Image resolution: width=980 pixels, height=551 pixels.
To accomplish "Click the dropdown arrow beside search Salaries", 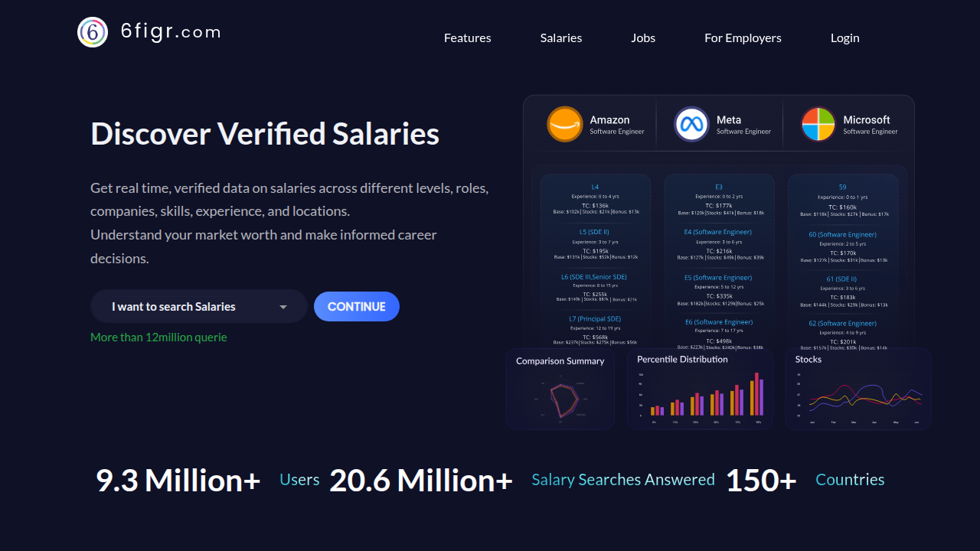I will click(x=283, y=307).
